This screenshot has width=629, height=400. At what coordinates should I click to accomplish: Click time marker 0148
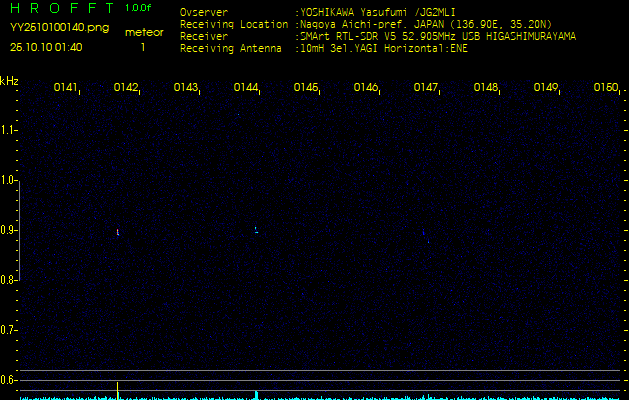pyautogui.click(x=486, y=87)
